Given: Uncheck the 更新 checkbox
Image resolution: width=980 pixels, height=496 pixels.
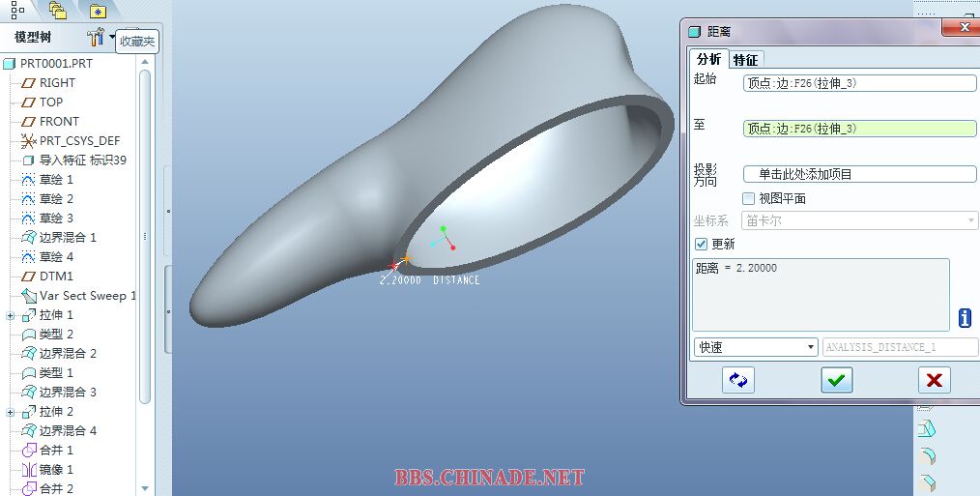Looking at the screenshot, I should [x=701, y=244].
